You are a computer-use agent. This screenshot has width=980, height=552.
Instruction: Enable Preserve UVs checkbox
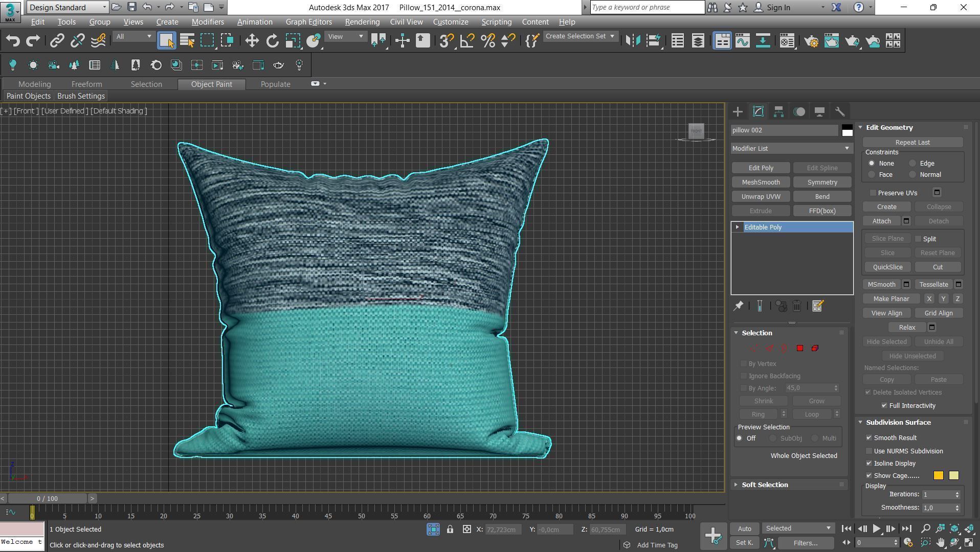tap(873, 193)
